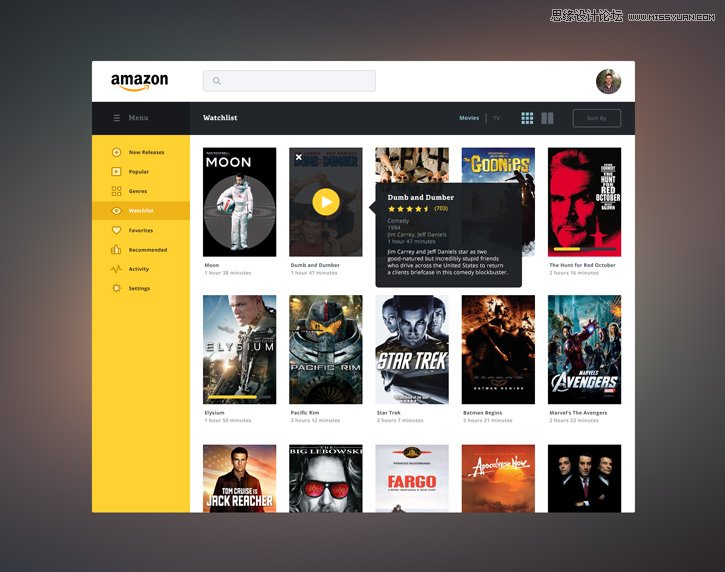Open the Big Lebowski poster
This screenshot has width=725, height=572.
pyautogui.click(x=326, y=479)
